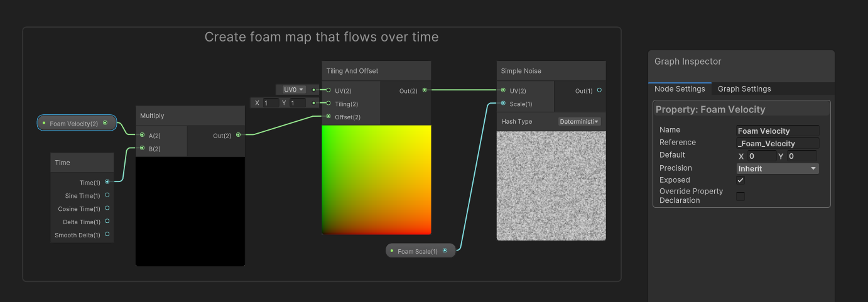The height and width of the screenshot is (302, 868).
Task: Click the Simple Noise Out(1) port
Action: pyautogui.click(x=599, y=90)
